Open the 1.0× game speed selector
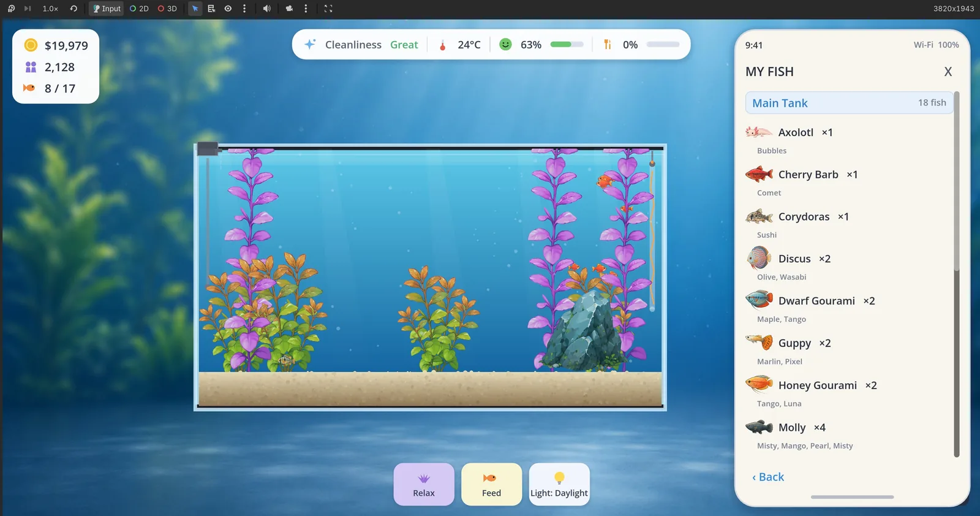This screenshot has height=516, width=980. click(50, 9)
